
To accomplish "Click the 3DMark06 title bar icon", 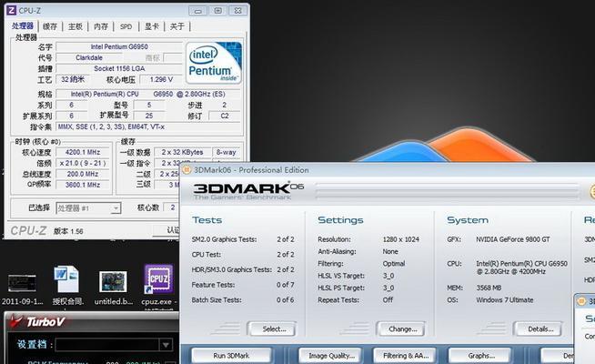I will click(x=187, y=169).
